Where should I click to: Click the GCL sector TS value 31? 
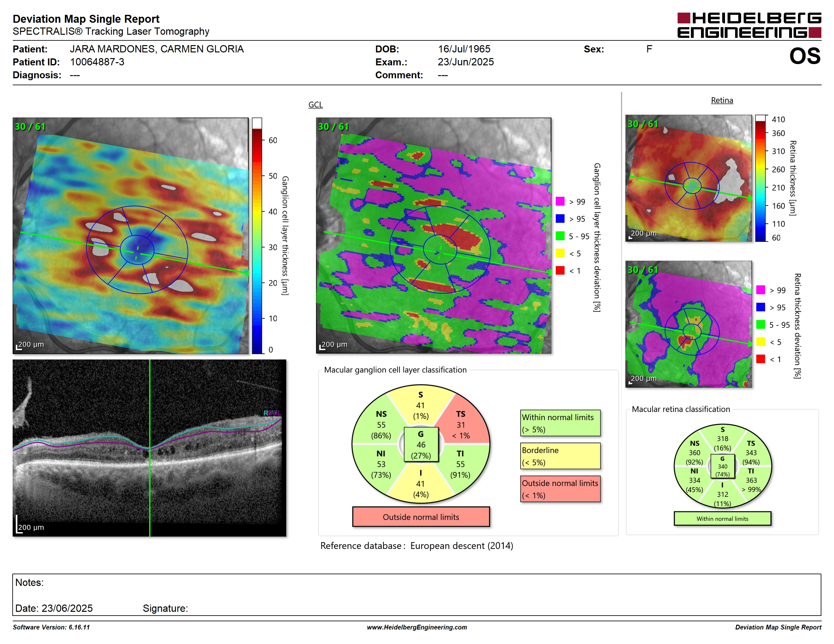[461, 425]
